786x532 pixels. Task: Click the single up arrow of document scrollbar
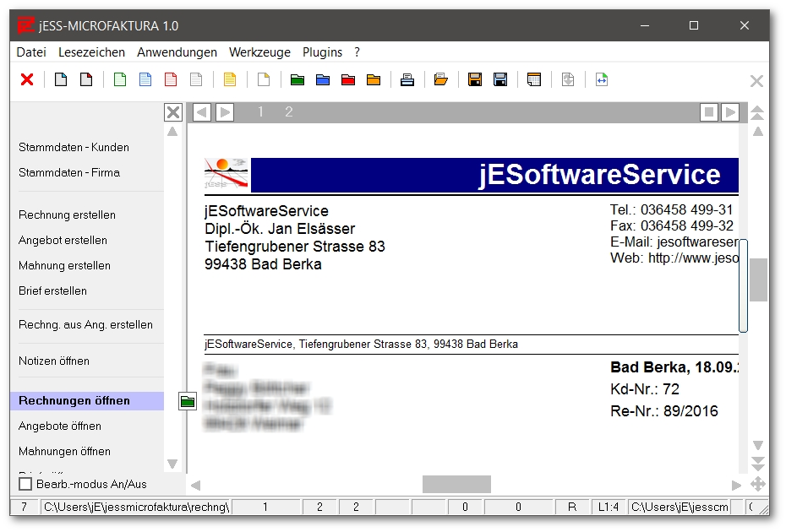pos(758,132)
